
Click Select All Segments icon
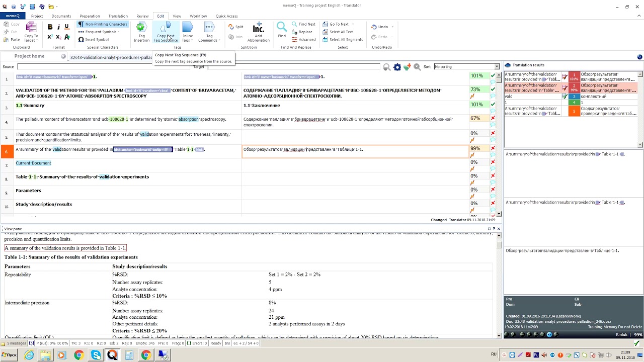click(326, 39)
